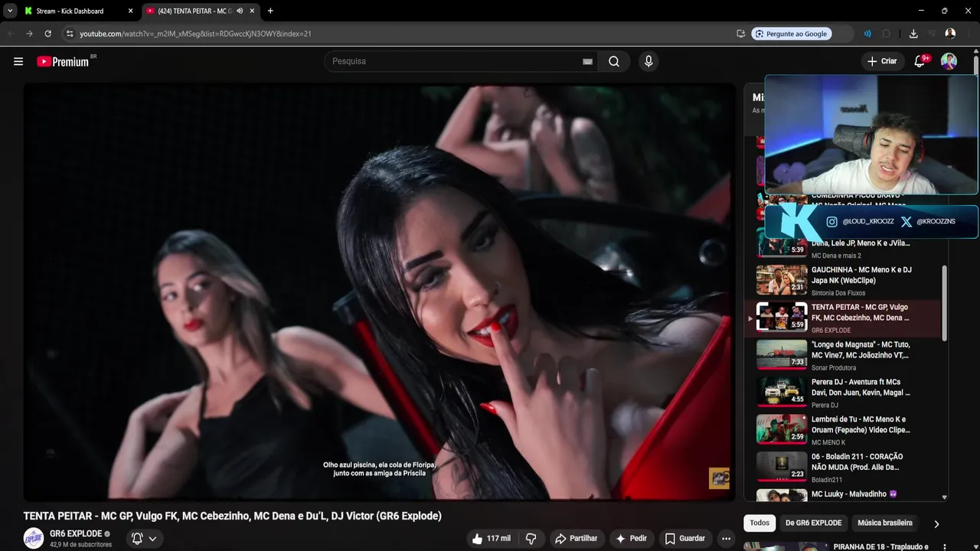Click Sonar Produtora channel text
This screenshot has height=551, width=980.
click(834, 368)
